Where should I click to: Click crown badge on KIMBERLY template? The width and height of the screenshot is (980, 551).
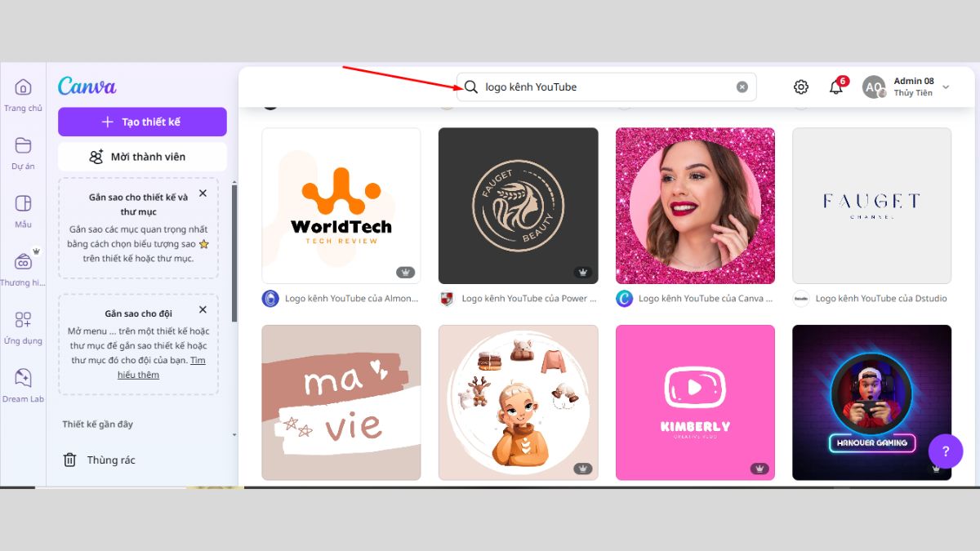click(759, 469)
